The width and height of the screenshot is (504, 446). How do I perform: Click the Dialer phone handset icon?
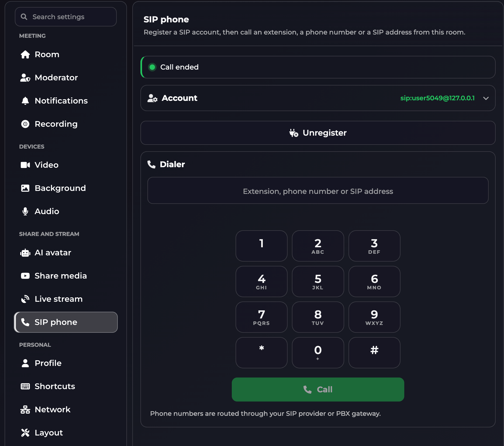pyautogui.click(x=151, y=164)
